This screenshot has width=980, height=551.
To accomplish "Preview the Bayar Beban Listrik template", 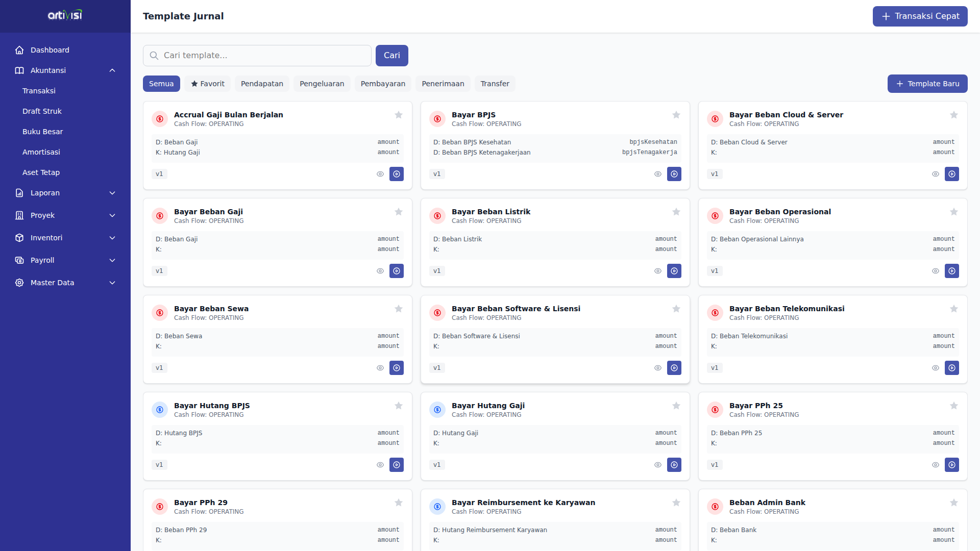I will [x=658, y=271].
